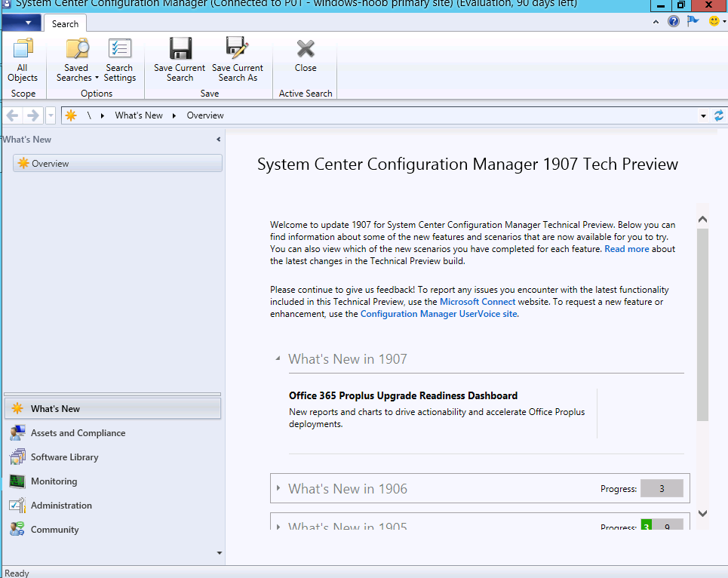Collapse the What's New navigation pane

coord(219,140)
